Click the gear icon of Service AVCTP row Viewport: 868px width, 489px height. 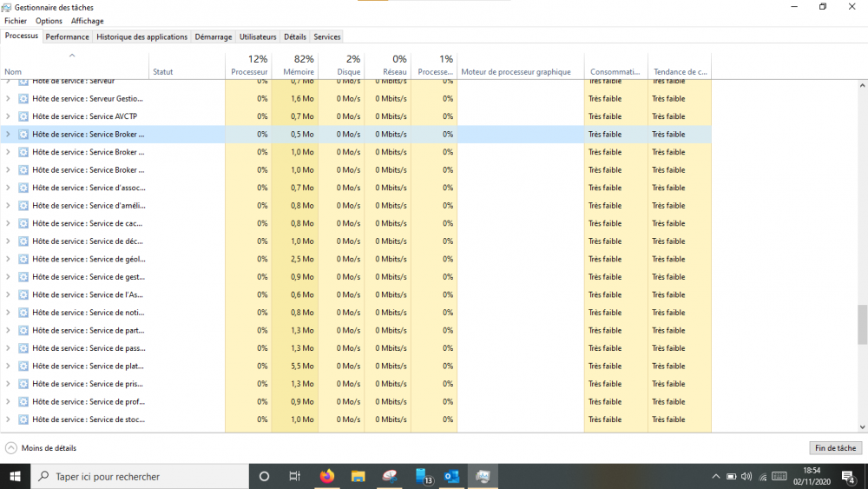tap(23, 116)
